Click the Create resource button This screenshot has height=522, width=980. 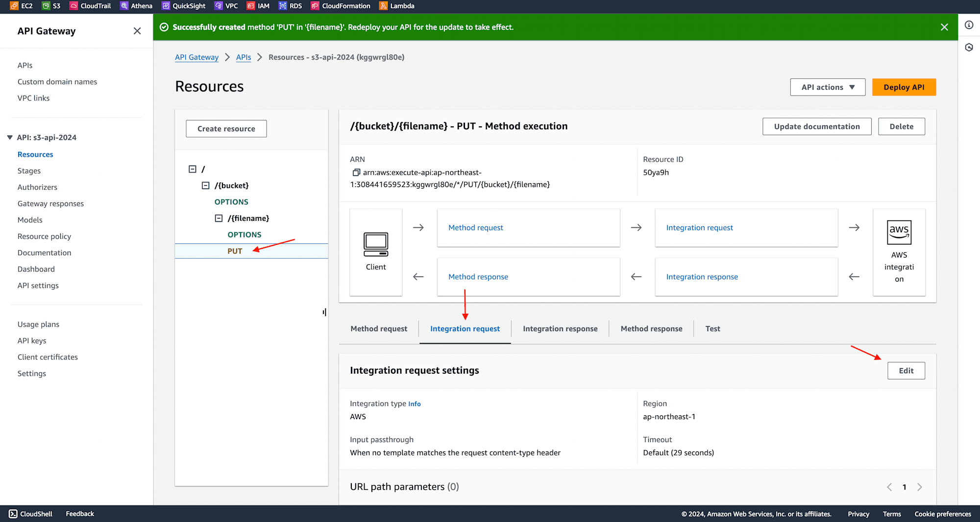(226, 129)
